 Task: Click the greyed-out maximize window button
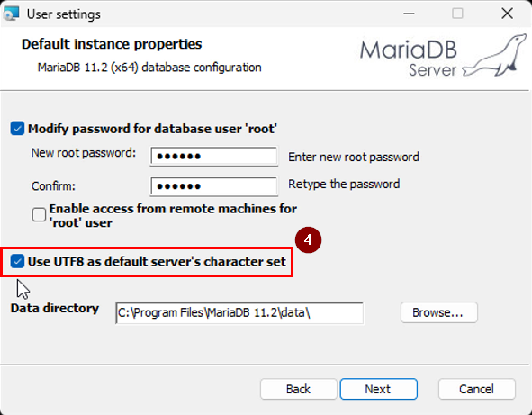coord(457,14)
